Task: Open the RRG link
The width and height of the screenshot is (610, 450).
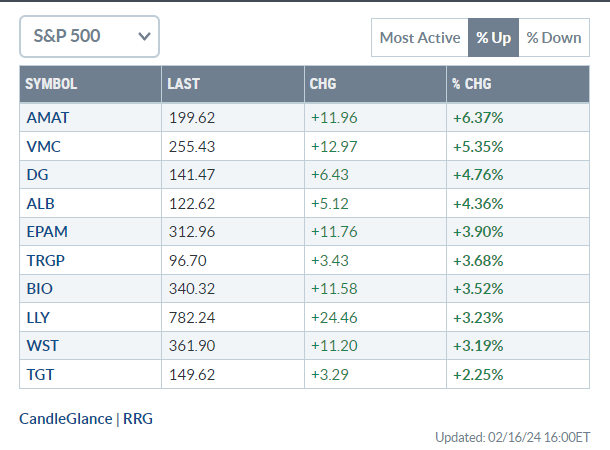Action: tap(138, 419)
